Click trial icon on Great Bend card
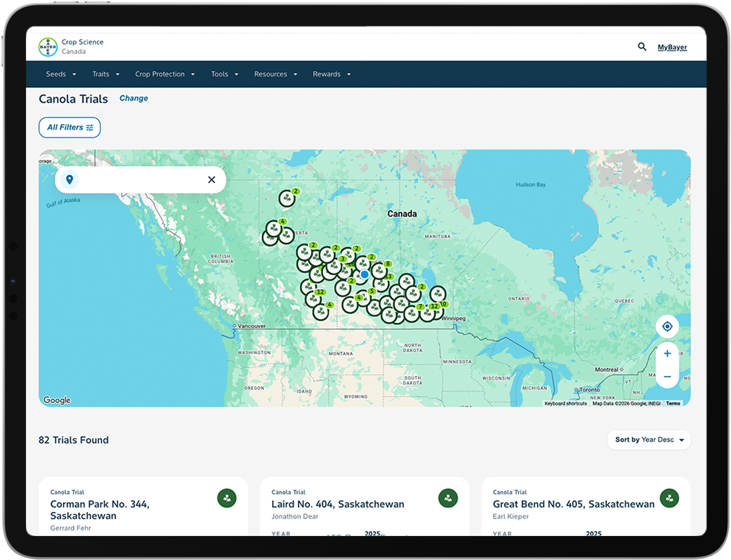The image size is (731, 560). [669, 498]
